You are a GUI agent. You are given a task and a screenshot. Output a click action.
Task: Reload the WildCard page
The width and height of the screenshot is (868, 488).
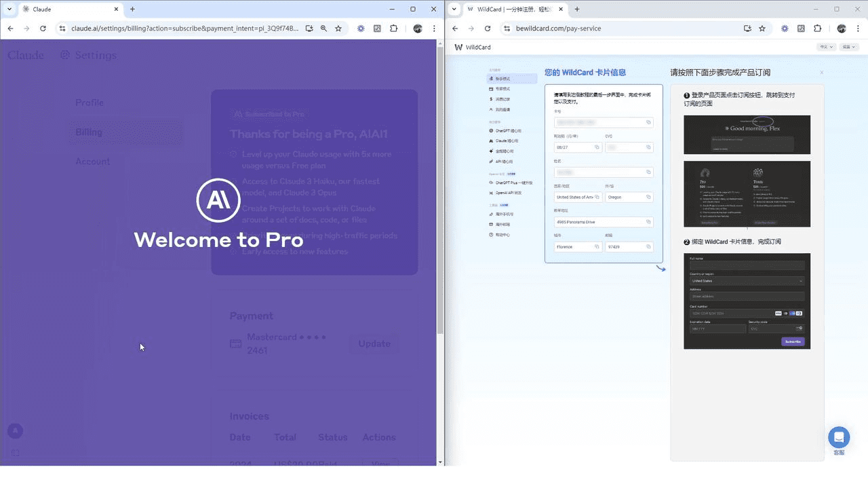pyautogui.click(x=488, y=29)
